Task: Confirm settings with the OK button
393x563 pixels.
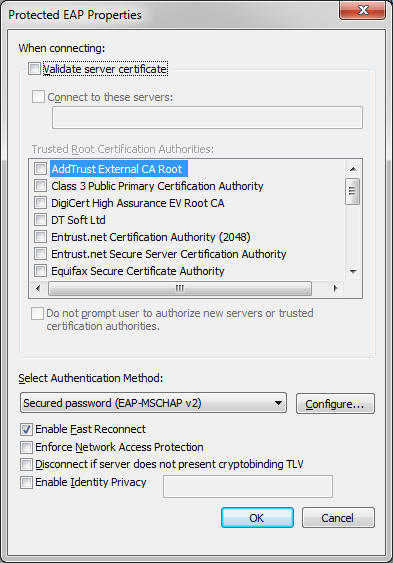Action: point(257,518)
